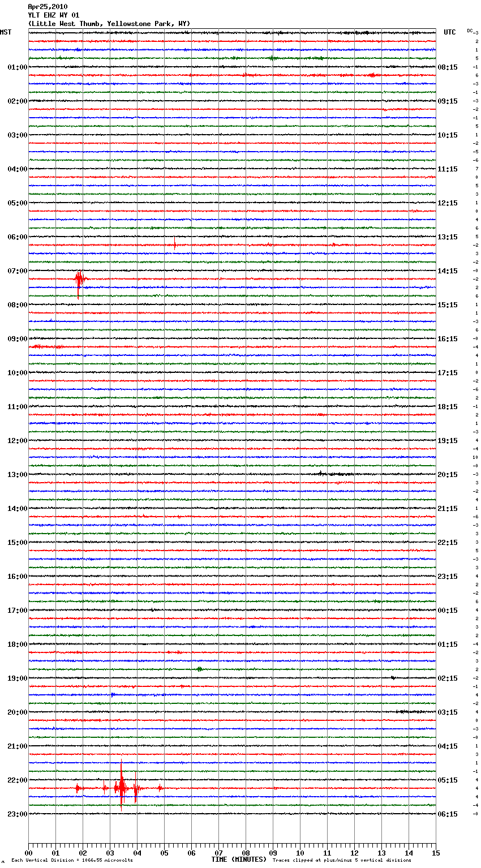Click the MST timezone label
Image resolution: width=481 pixels, height=868 pixels.
(x=6, y=32)
